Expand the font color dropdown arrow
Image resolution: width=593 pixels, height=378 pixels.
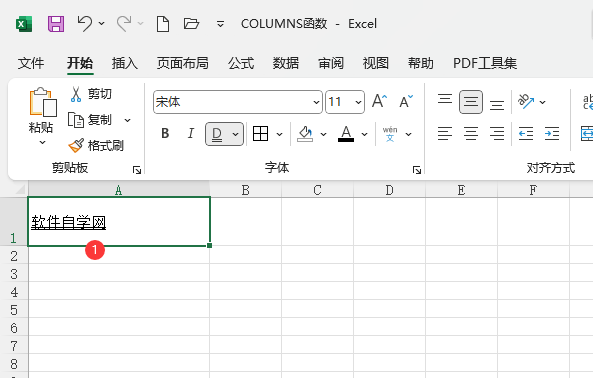pos(364,134)
